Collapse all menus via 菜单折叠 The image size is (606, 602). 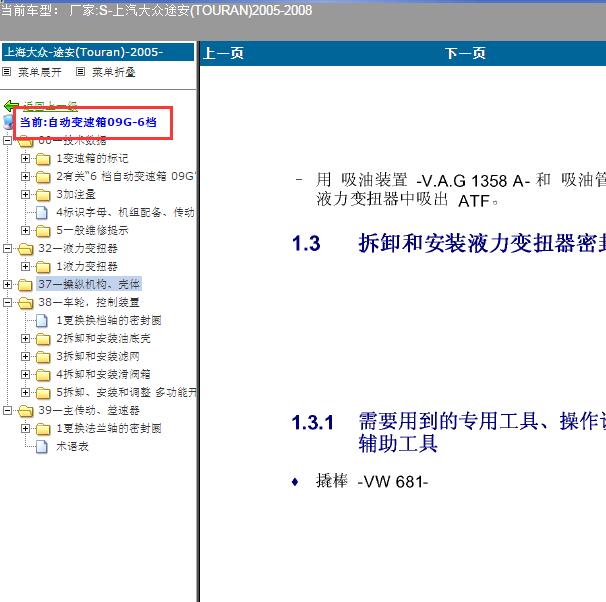[x=114, y=72]
